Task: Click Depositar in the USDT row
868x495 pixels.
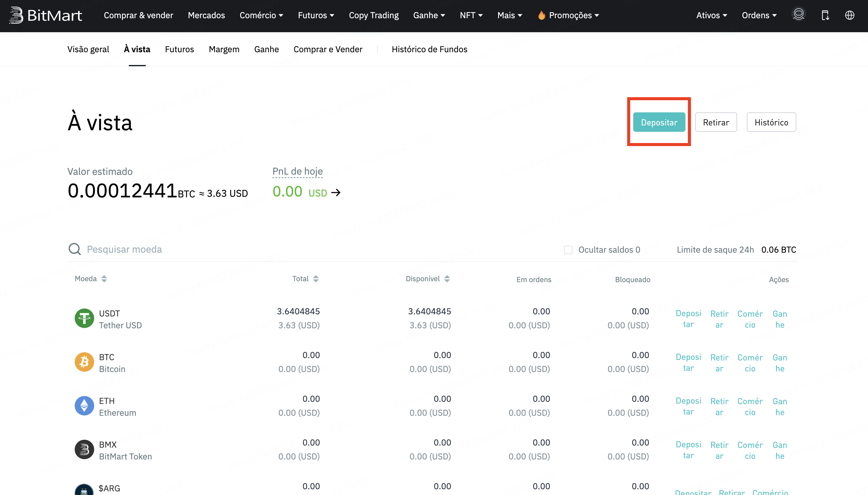Action: tap(689, 319)
